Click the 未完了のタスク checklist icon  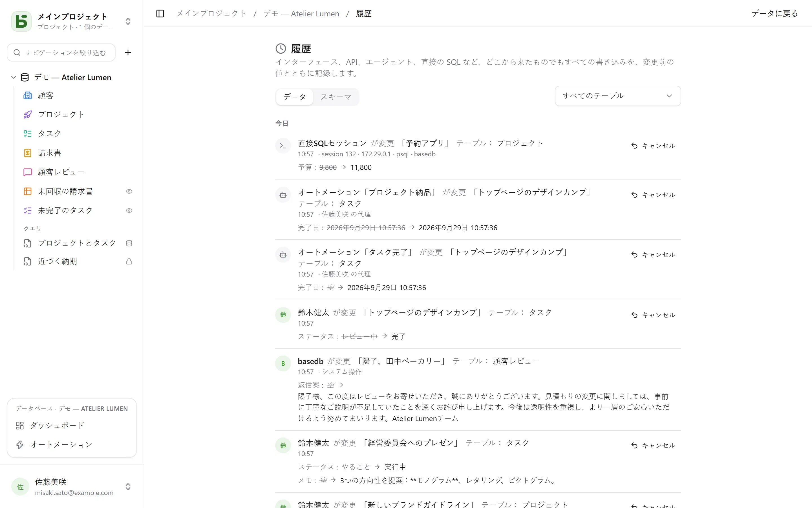(28, 211)
